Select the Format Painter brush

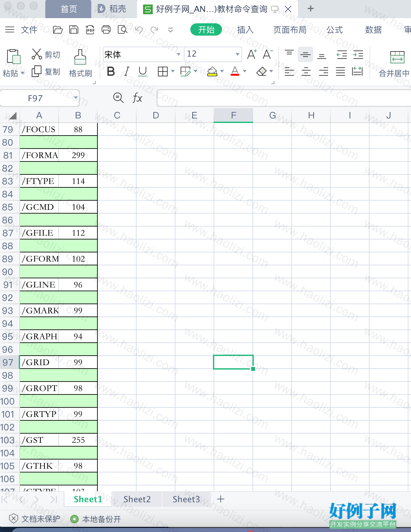tap(80, 57)
